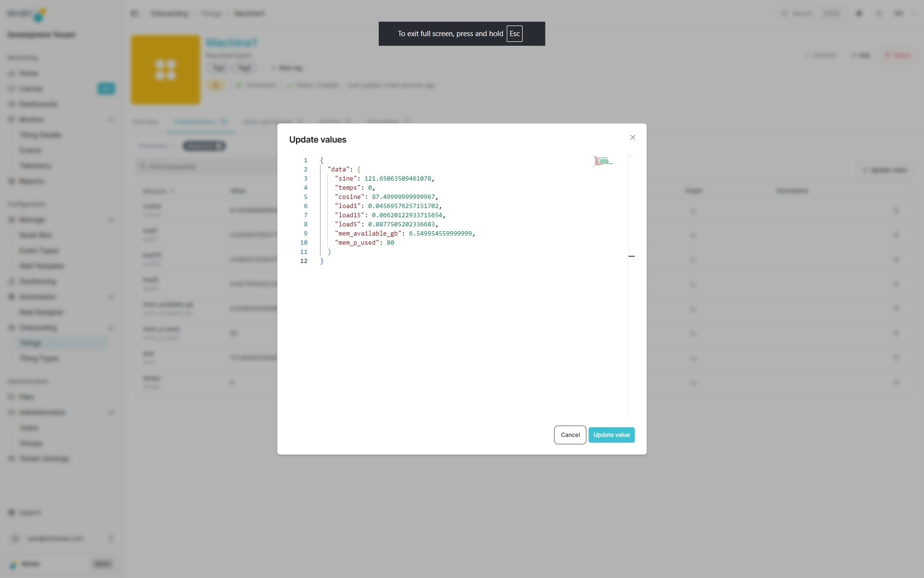Click the Update value button in dialog
The width and height of the screenshot is (924, 578).
pyautogui.click(x=611, y=435)
